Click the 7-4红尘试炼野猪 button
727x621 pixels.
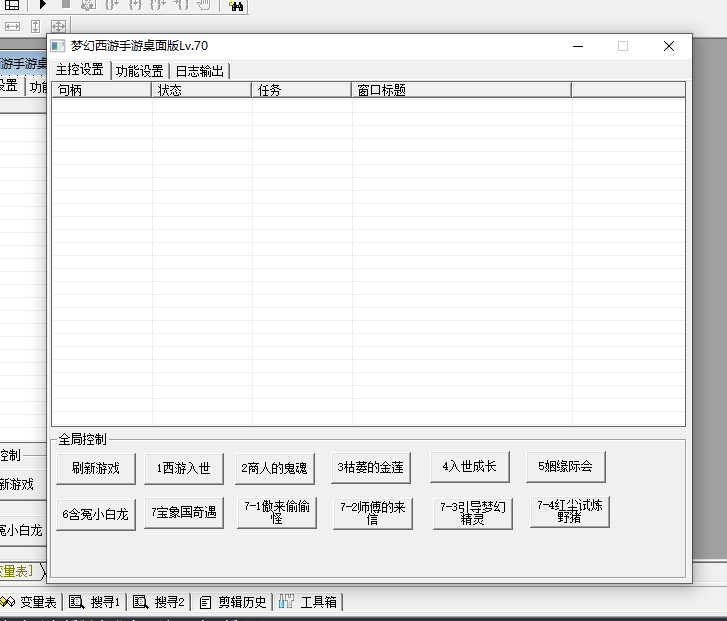pos(569,512)
